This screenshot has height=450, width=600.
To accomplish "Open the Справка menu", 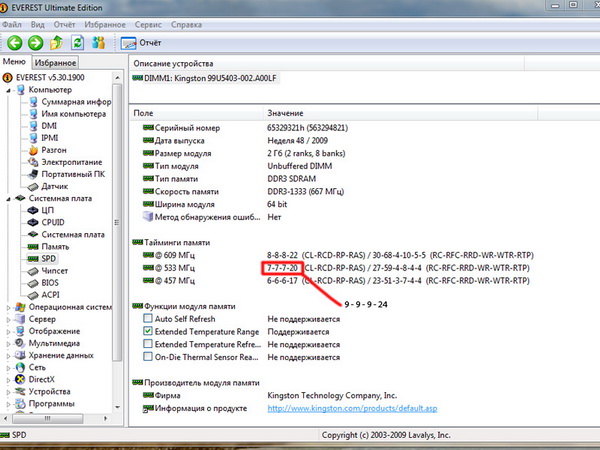I will click(x=186, y=24).
